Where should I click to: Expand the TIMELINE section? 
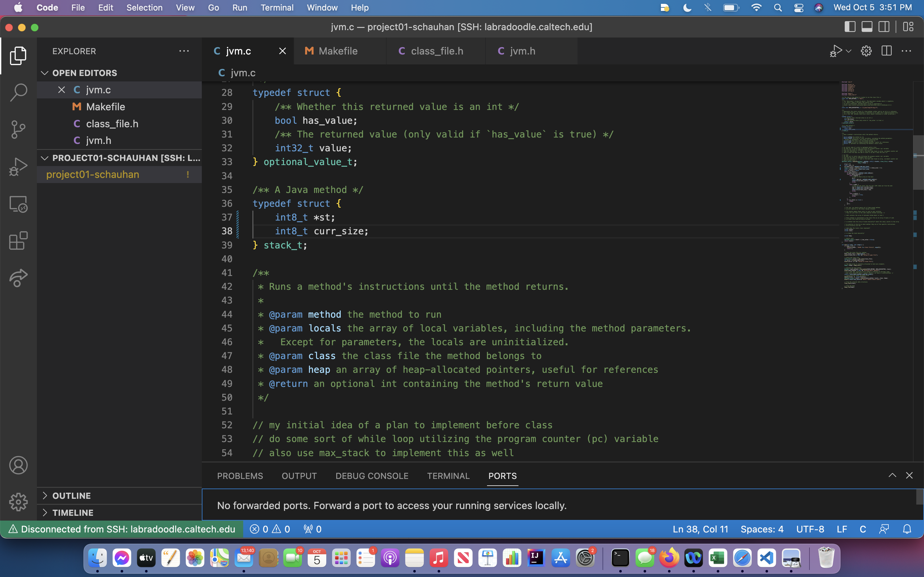(73, 513)
